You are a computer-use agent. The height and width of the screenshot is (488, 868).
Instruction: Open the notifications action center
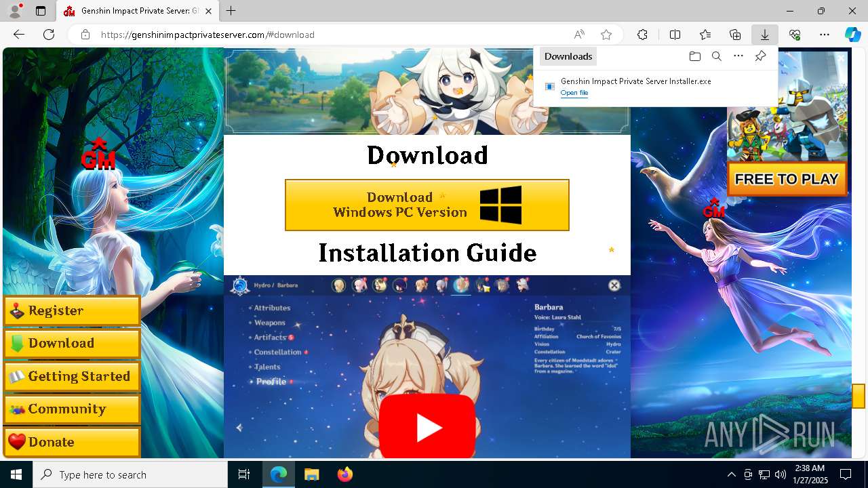click(846, 474)
